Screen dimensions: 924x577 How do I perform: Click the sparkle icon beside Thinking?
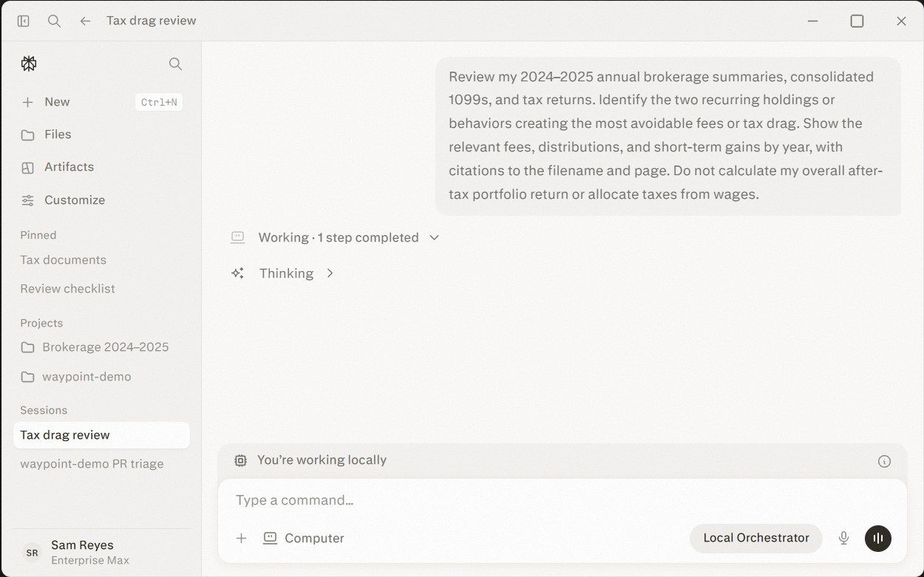pyautogui.click(x=237, y=273)
